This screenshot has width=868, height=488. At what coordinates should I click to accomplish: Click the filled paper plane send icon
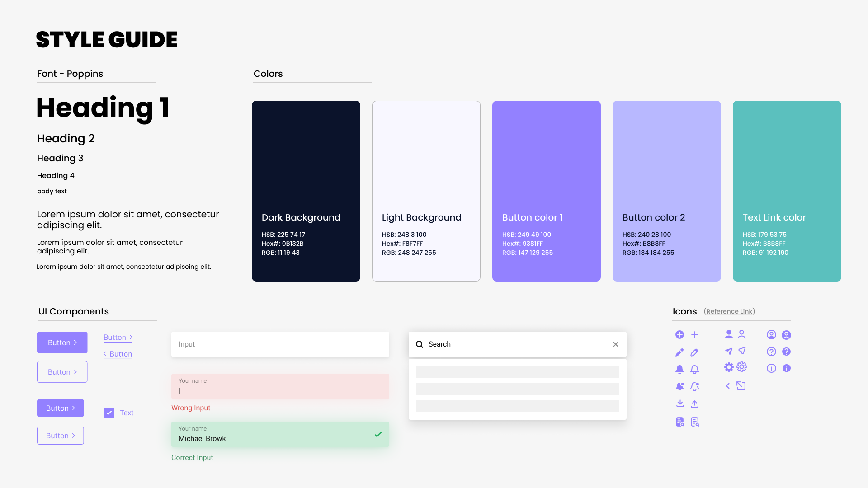pyautogui.click(x=728, y=351)
